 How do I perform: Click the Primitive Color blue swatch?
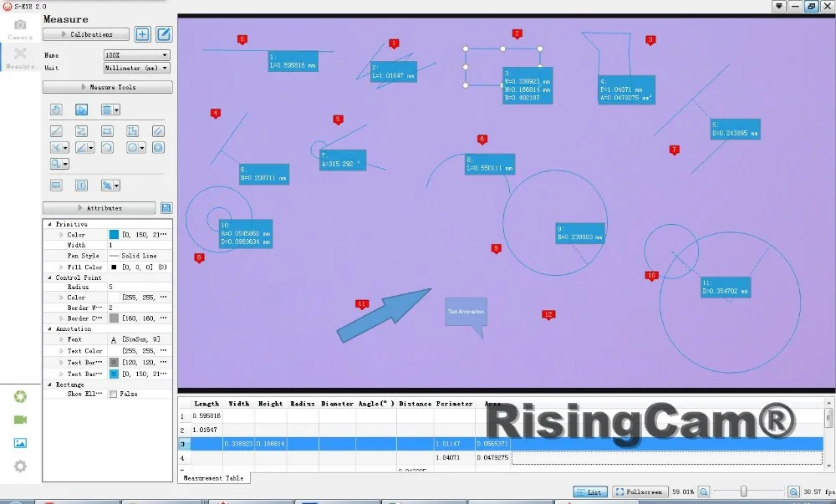(x=114, y=234)
